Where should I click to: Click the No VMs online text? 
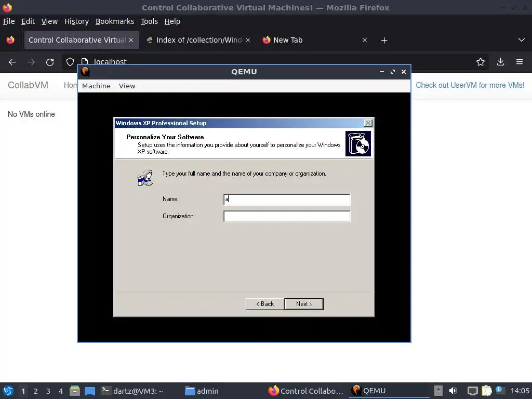[31, 114]
